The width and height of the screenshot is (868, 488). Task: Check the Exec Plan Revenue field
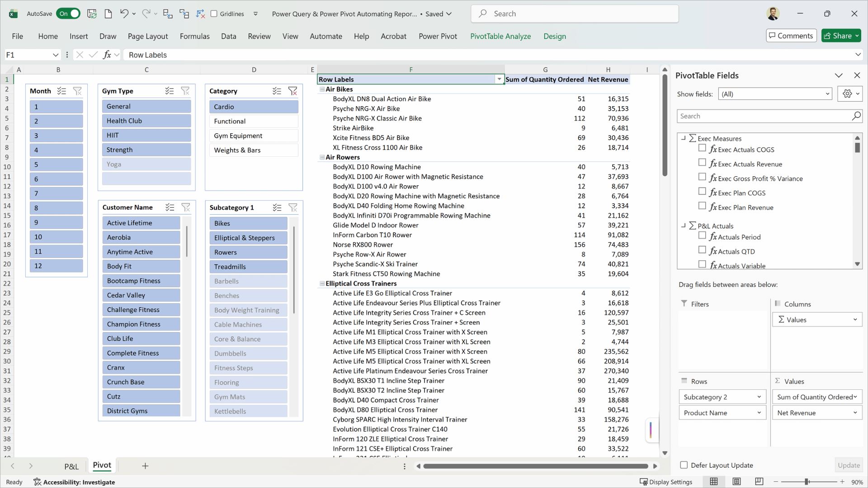click(702, 206)
